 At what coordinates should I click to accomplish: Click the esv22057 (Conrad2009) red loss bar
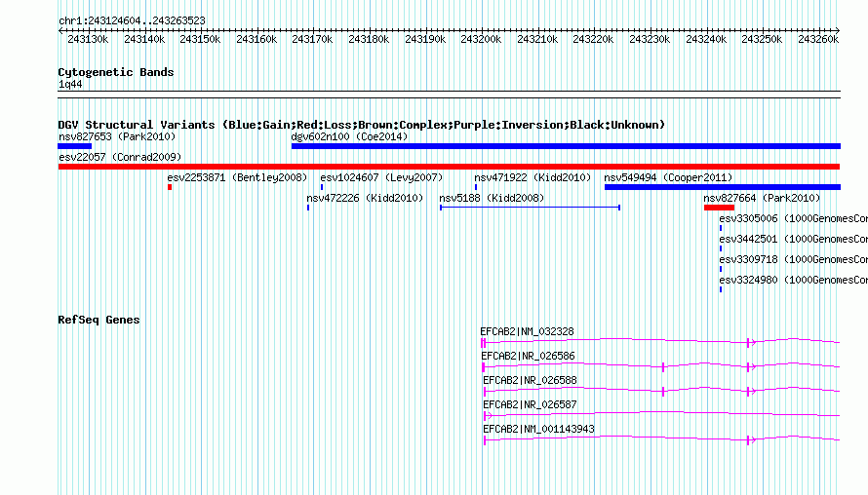click(x=449, y=167)
